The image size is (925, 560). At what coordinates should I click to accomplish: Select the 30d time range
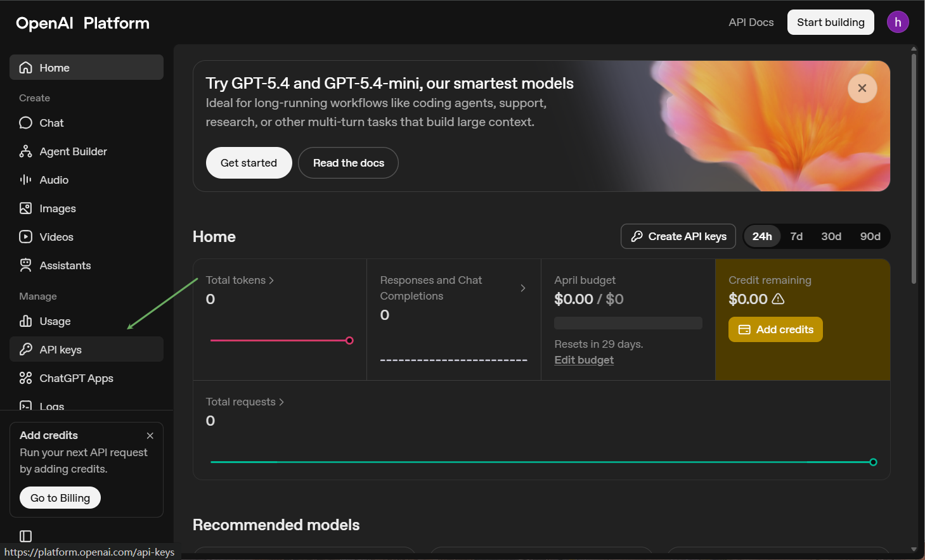pos(831,236)
